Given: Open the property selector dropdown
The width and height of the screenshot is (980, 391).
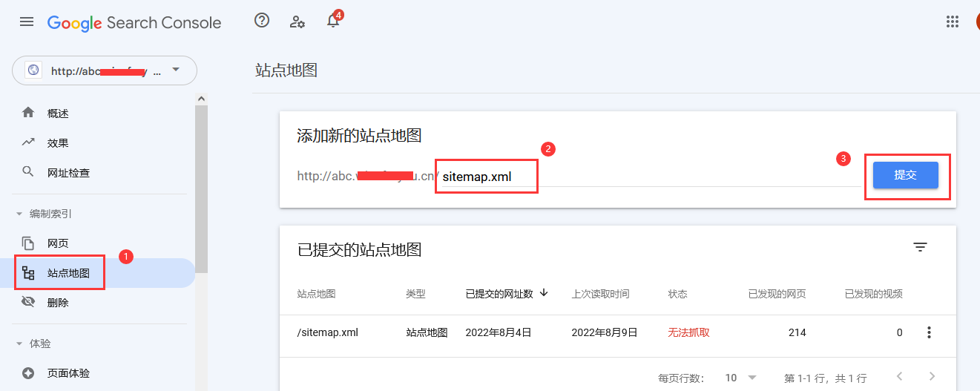Looking at the screenshot, I should [105, 70].
